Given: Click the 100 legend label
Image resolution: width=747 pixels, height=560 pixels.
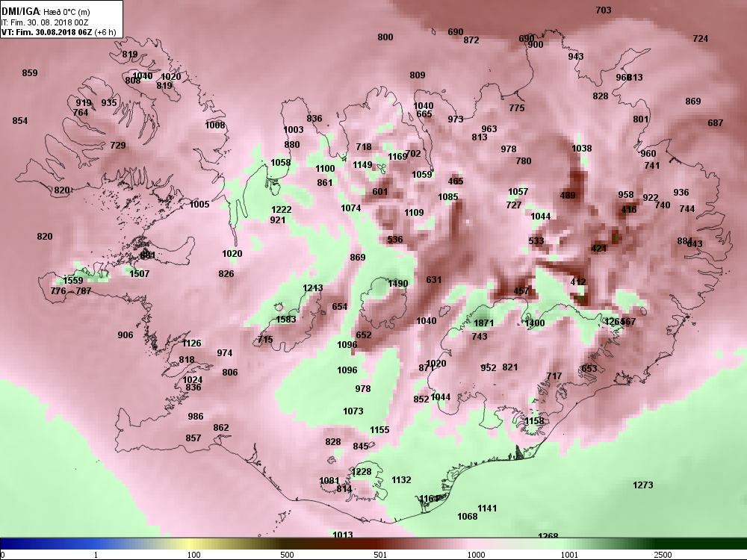Looking at the screenshot, I should point(194,555).
